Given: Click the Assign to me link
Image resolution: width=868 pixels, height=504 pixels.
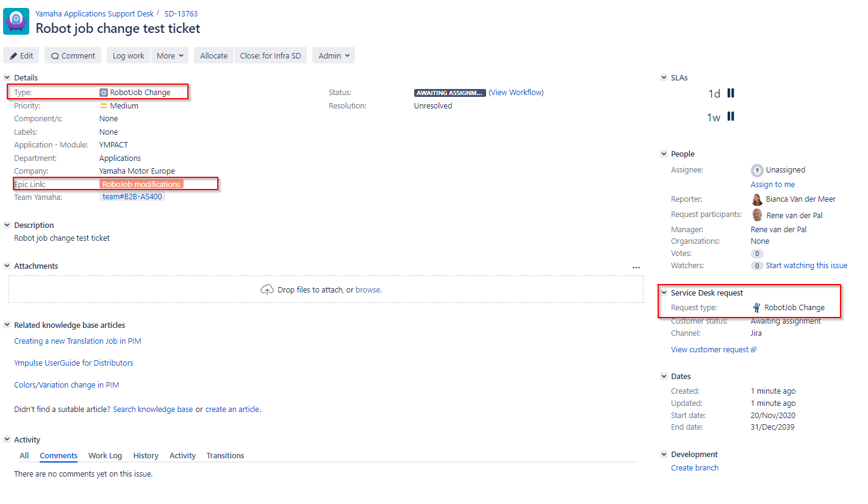Looking at the screenshot, I should click(x=773, y=185).
